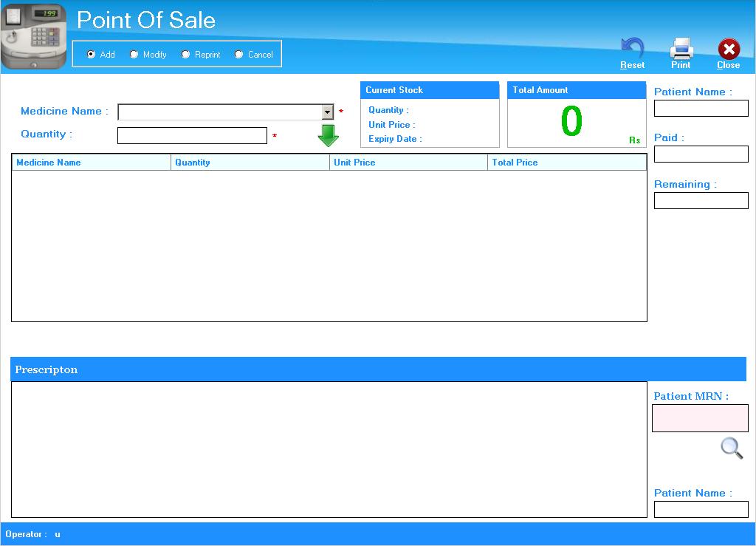Select the Reprint radio button
The image size is (756, 546).
(185, 55)
